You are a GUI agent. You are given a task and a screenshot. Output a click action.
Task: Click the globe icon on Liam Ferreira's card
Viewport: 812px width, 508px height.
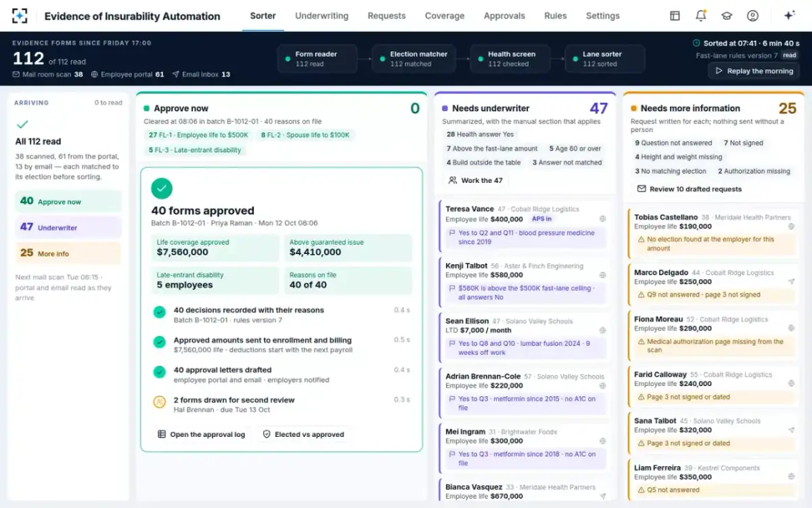(791, 477)
